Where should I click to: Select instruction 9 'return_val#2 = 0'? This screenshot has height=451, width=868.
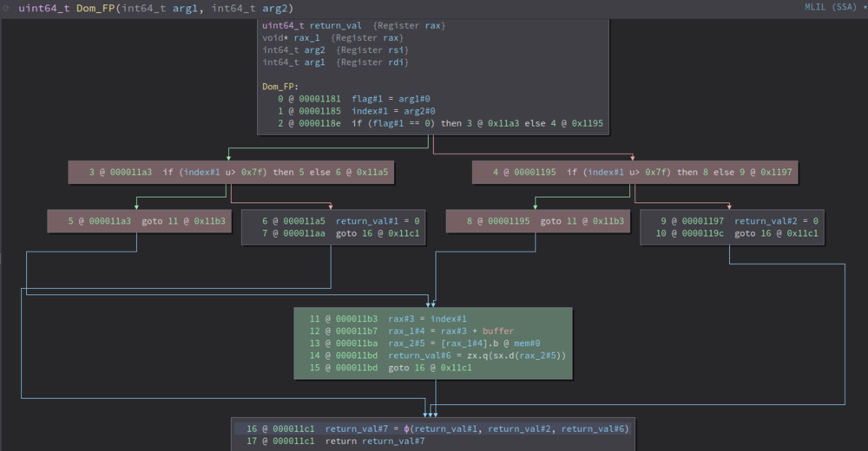tap(739, 221)
